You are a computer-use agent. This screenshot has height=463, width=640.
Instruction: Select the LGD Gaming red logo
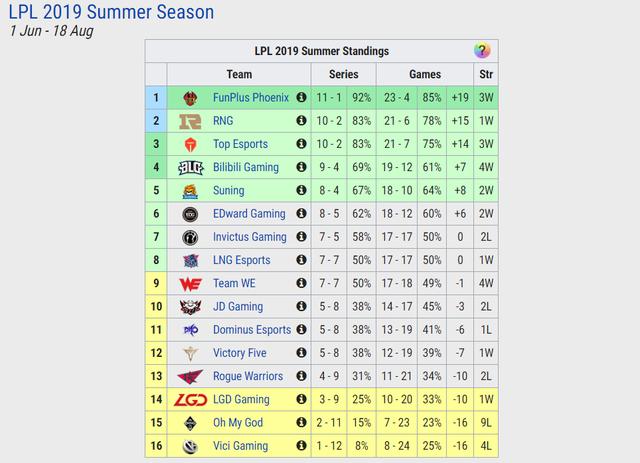point(191,400)
